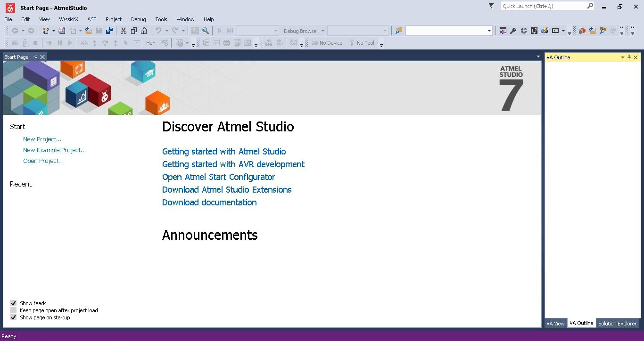The height and width of the screenshot is (341, 644).
Task: Click the New Project... link
Action: [42, 139]
